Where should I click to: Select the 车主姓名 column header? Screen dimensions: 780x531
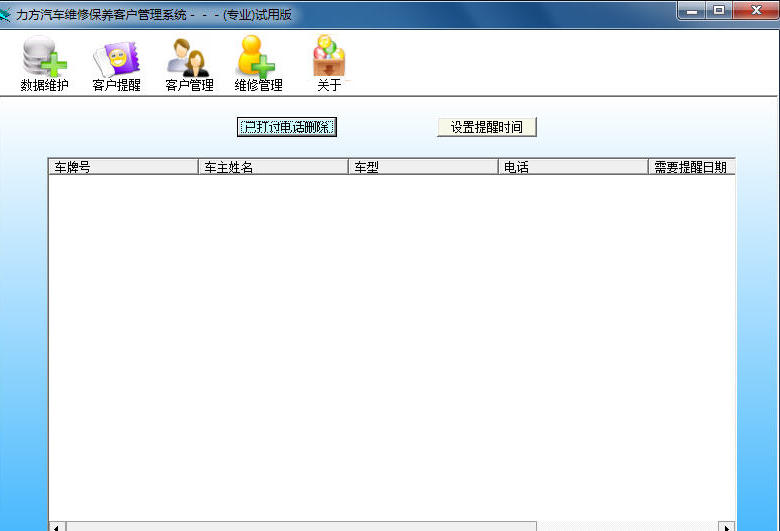(273, 167)
